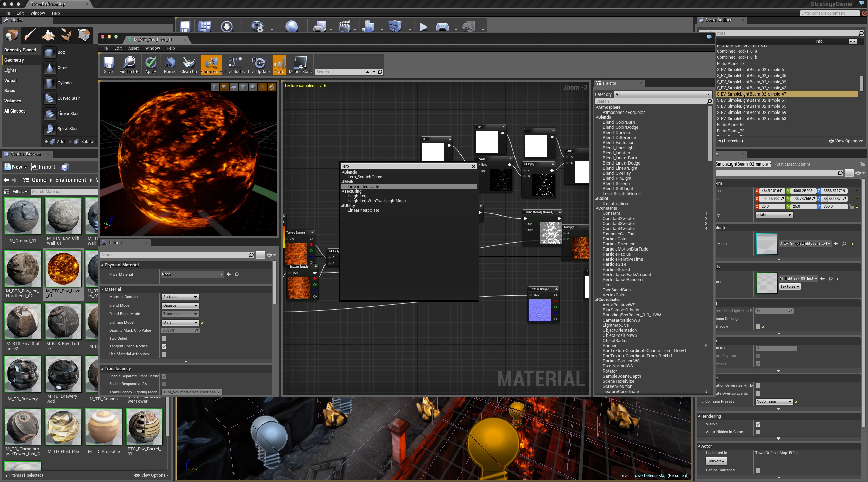Select the Subtract brush radio button
This screenshot has height=482, width=868.
point(70,142)
